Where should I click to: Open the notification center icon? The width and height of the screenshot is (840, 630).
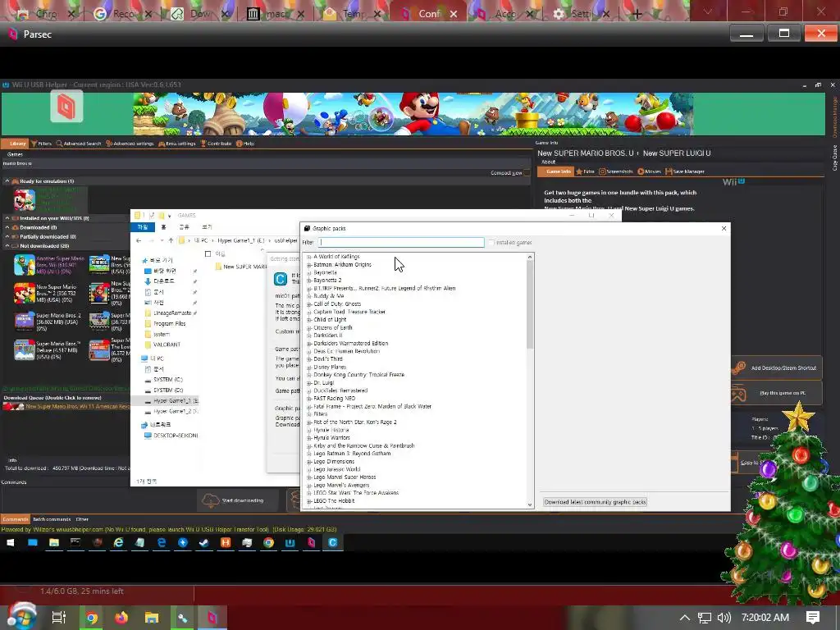point(813,618)
